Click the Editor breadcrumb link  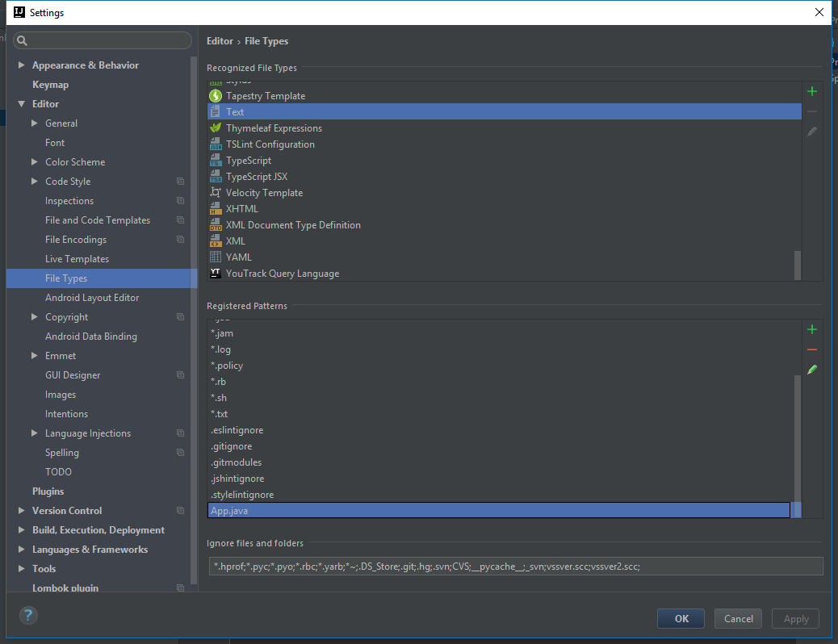[x=220, y=41]
